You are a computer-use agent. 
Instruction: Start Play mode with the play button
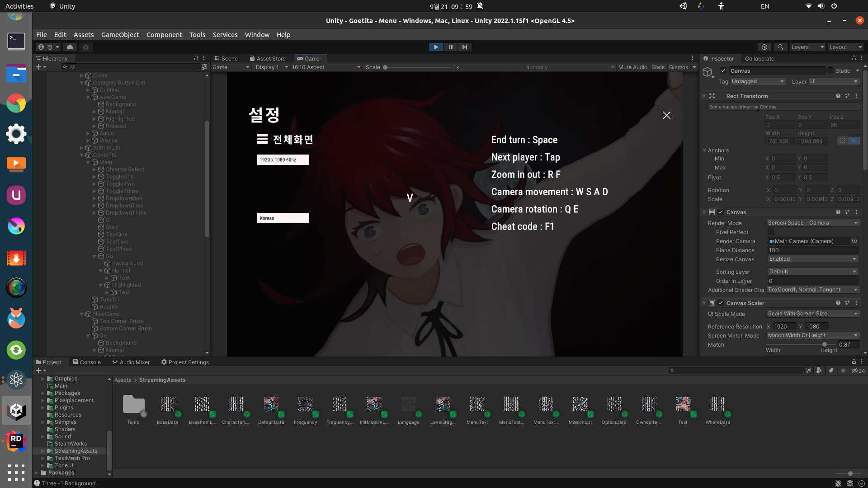click(436, 47)
